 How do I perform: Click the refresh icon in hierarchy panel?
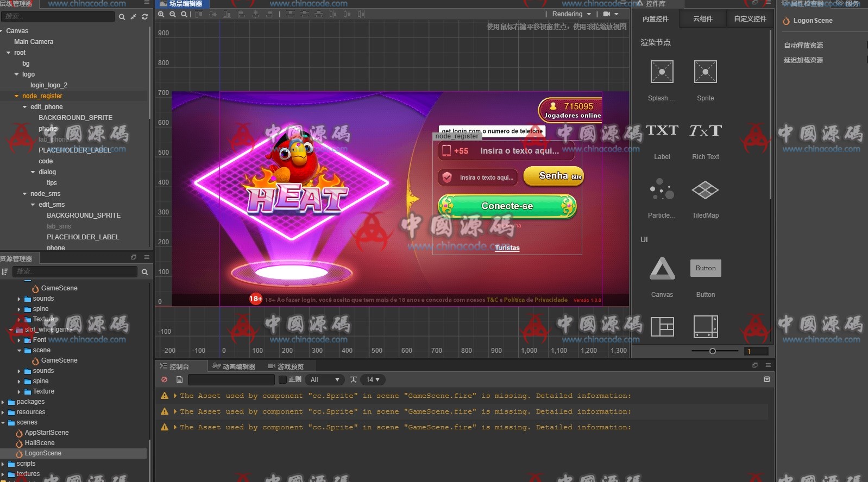coord(144,17)
